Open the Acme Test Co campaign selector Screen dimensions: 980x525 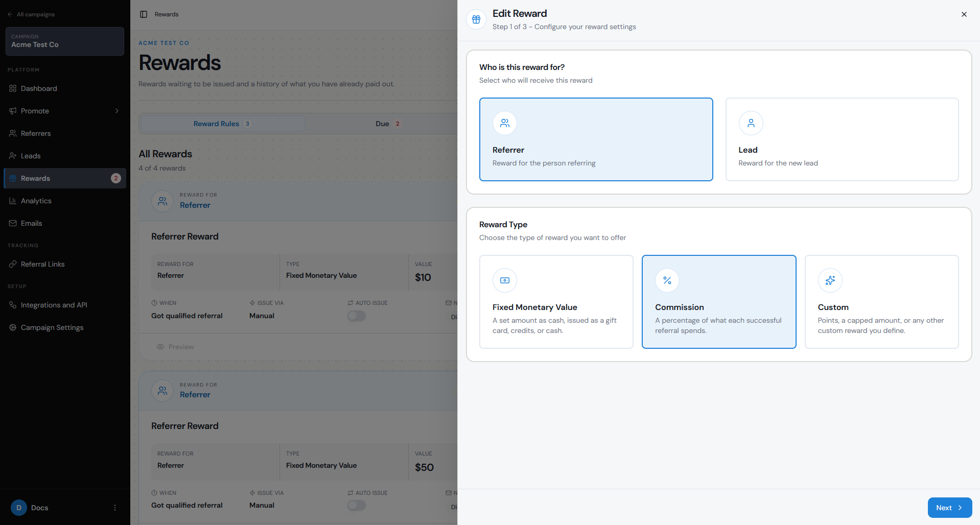pos(65,41)
